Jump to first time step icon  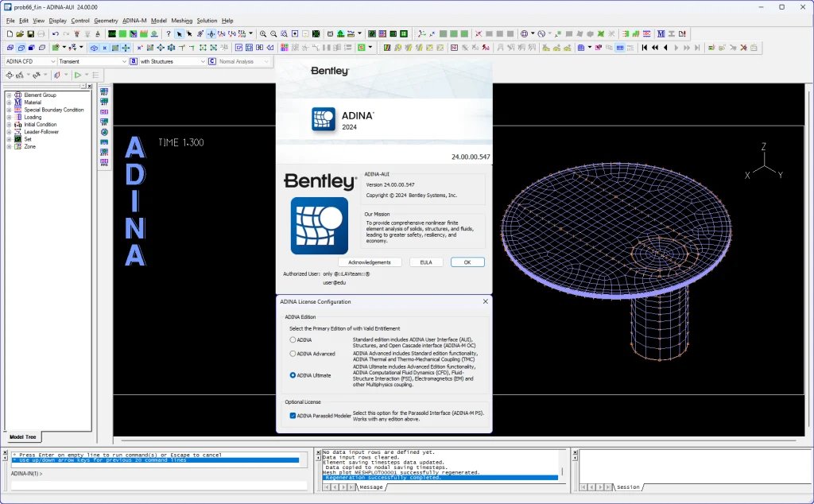pos(645,48)
